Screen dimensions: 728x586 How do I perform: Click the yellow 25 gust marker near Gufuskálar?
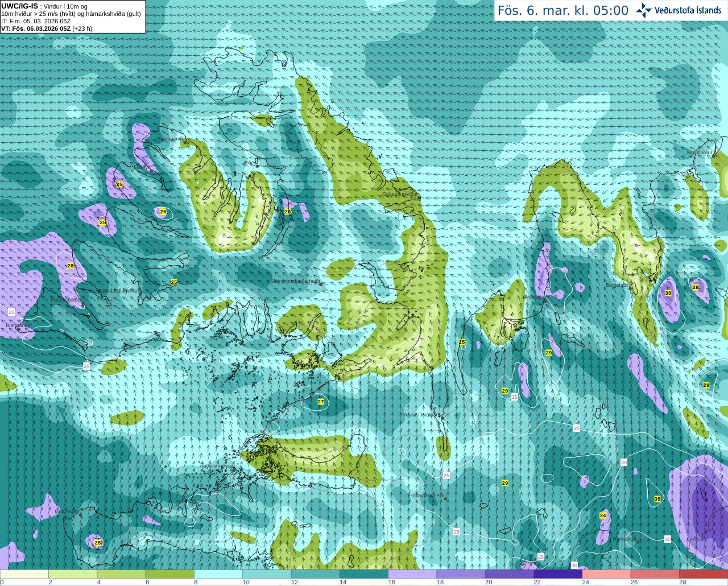pyautogui.click(x=98, y=543)
